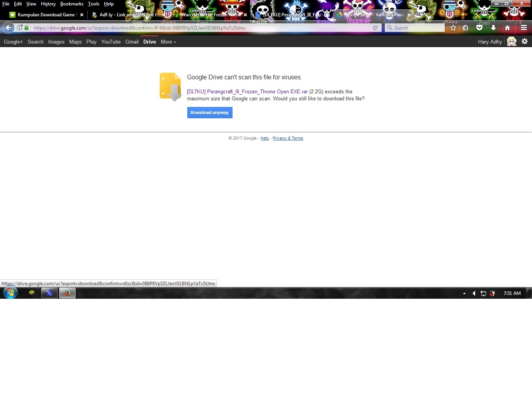
Task: Open YouTube in the Google bar
Action: (x=111, y=42)
